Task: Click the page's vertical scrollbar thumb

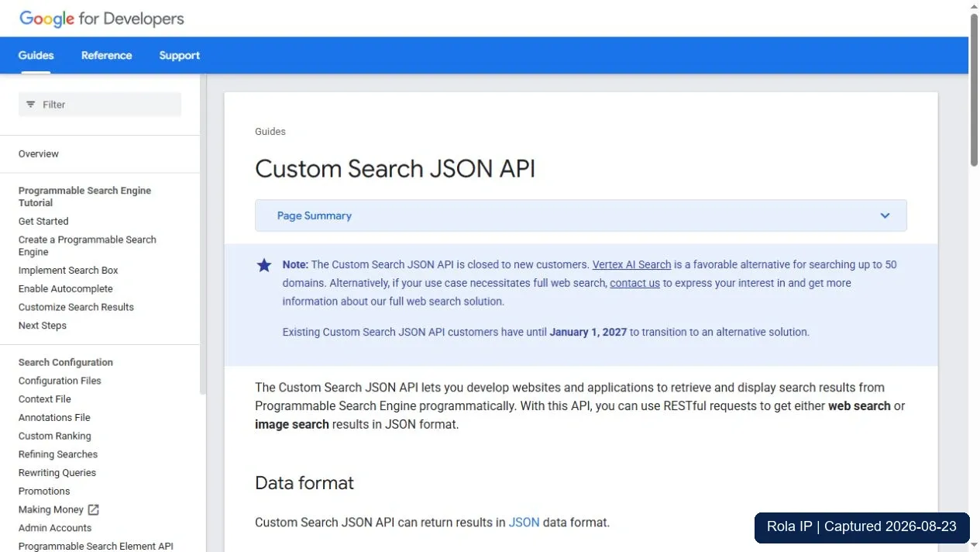Action: (974, 89)
